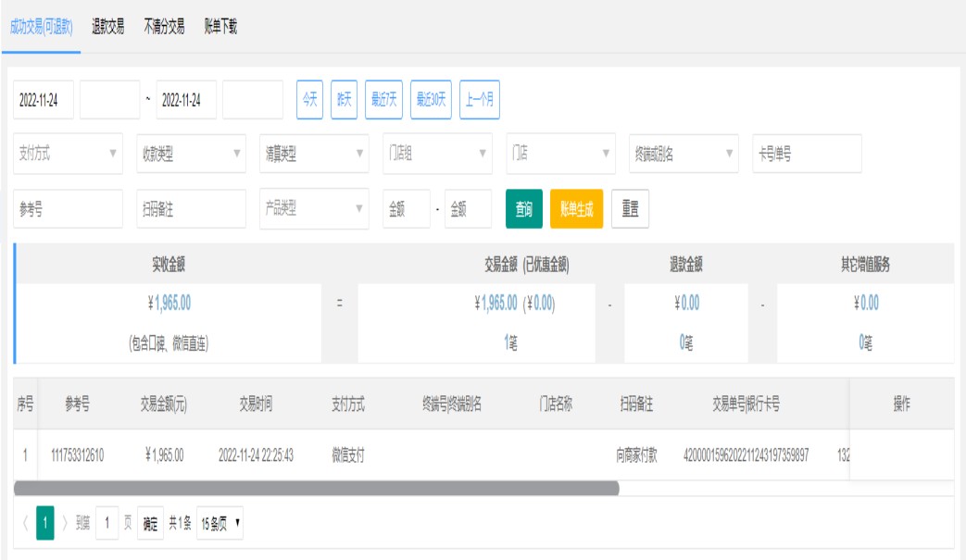Viewport: 966px width, 560px height.
Task: Choose the 最近7天 date range
Action: pyautogui.click(x=383, y=100)
